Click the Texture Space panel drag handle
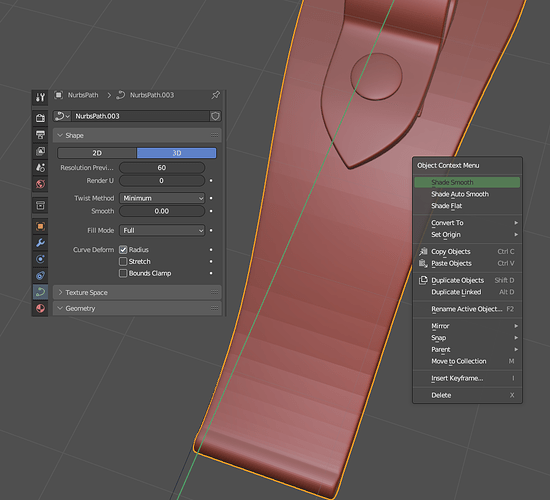 pyautogui.click(x=214, y=292)
